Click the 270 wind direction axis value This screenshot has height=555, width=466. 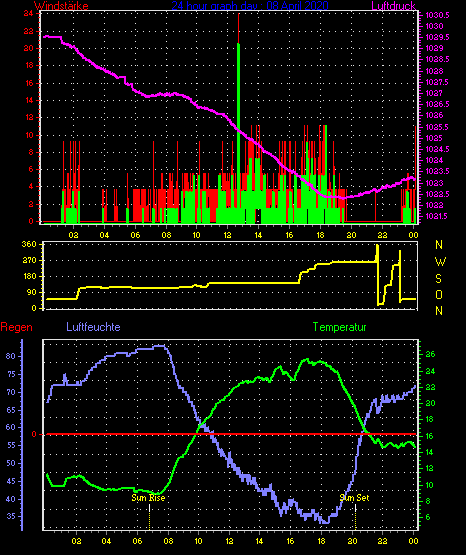(29, 260)
